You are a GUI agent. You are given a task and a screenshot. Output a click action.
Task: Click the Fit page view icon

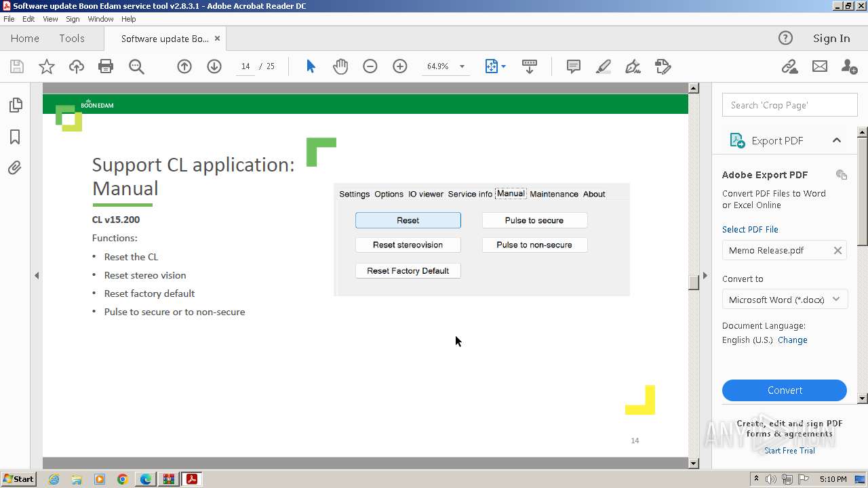point(492,66)
